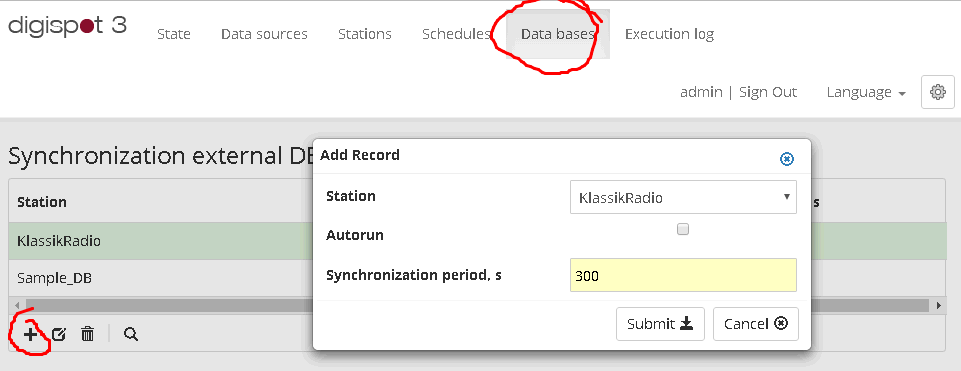Open the Data bases tab
Image resolution: width=961 pixels, height=371 pixels.
558,34
